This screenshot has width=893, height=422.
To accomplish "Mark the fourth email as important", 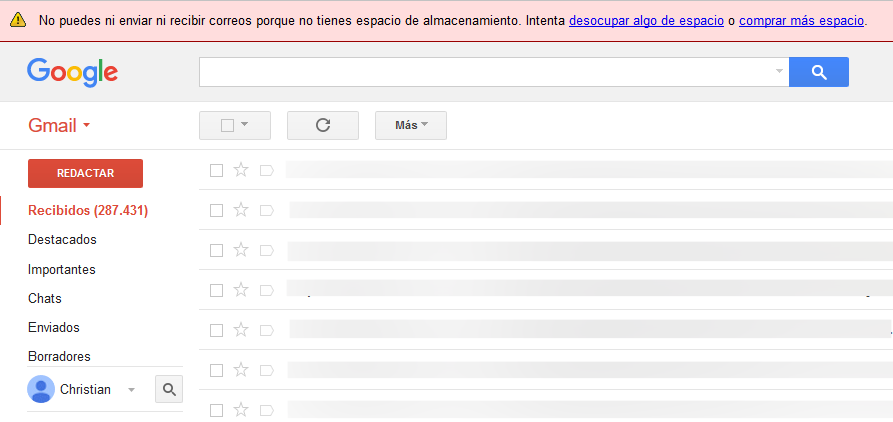I will (x=267, y=290).
